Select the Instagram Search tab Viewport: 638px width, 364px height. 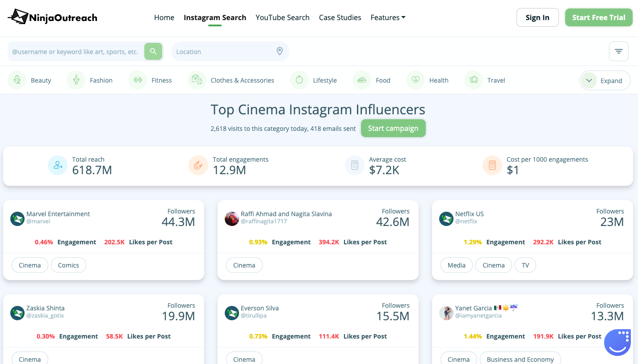tap(215, 17)
